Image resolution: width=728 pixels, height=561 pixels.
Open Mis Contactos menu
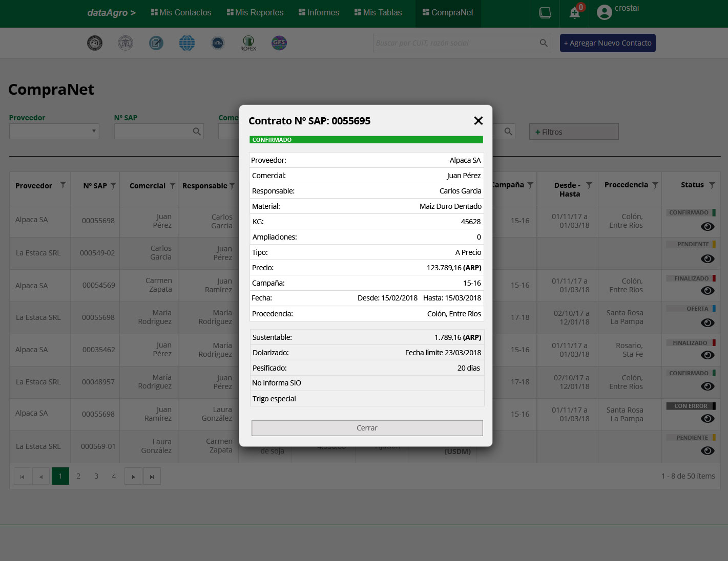(x=181, y=12)
